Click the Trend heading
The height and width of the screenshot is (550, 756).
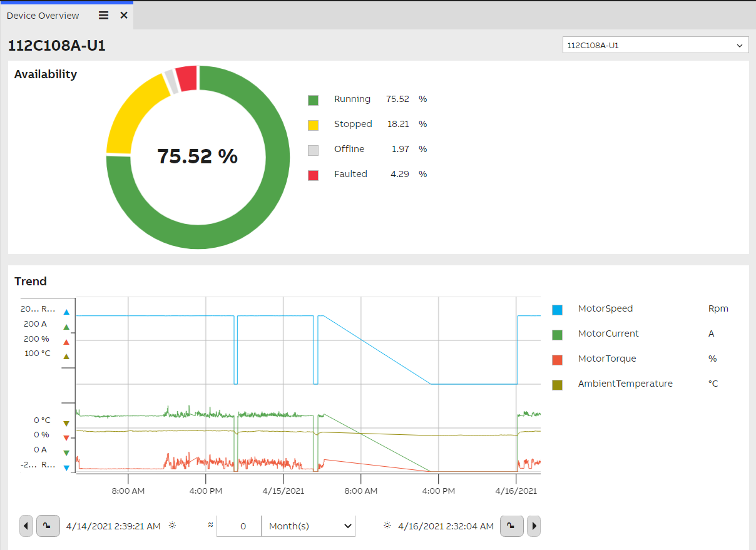[x=31, y=281]
